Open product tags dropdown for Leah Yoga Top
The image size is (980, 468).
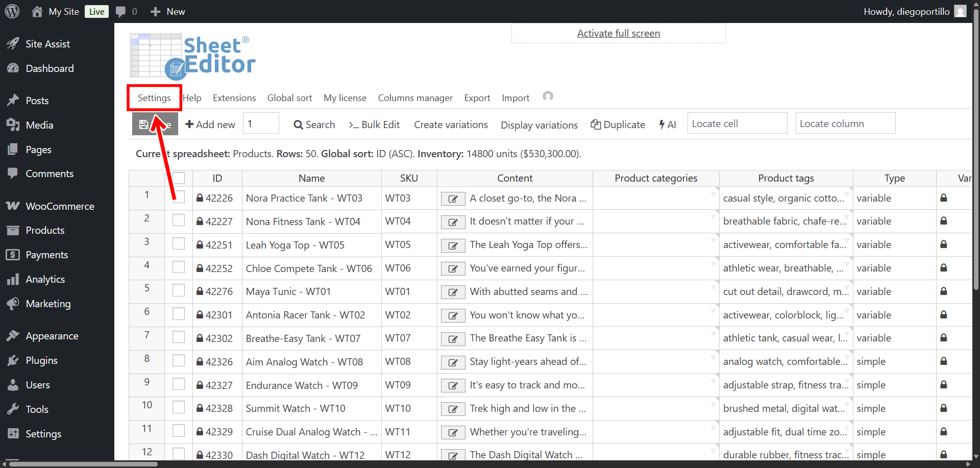click(847, 241)
